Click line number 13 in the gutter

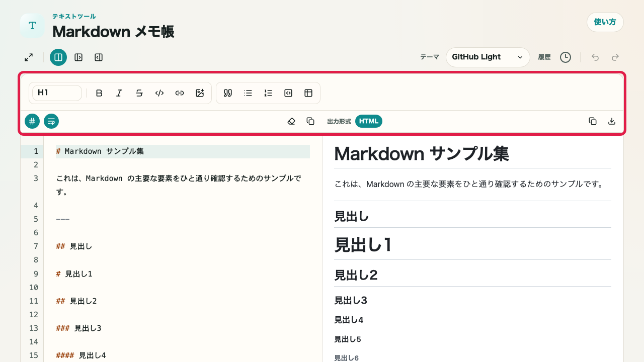click(x=34, y=328)
